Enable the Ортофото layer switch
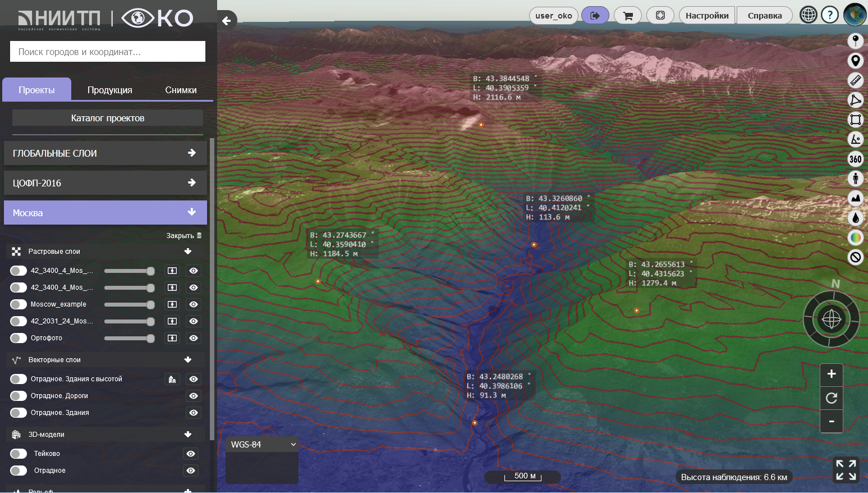The height and width of the screenshot is (493, 868). tap(19, 338)
